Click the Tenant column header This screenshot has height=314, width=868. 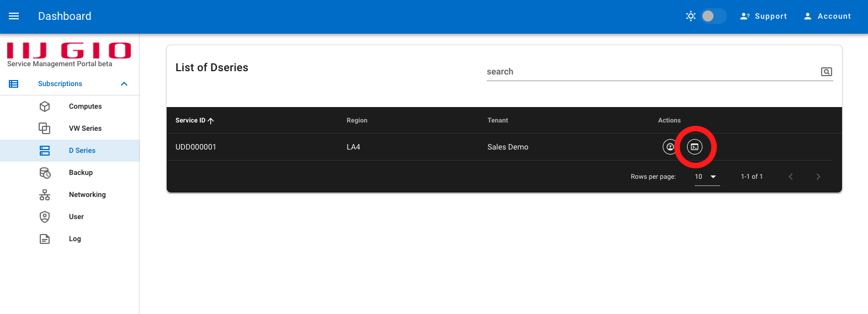coord(498,120)
